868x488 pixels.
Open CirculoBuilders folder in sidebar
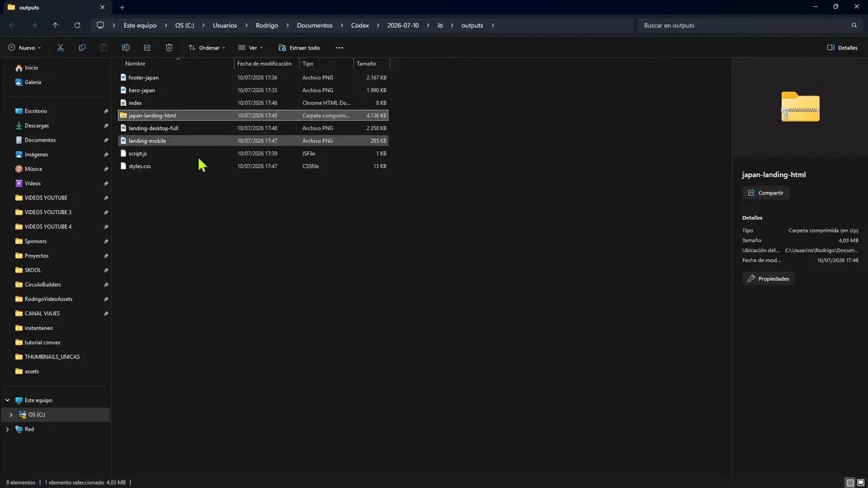(x=43, y=285)
